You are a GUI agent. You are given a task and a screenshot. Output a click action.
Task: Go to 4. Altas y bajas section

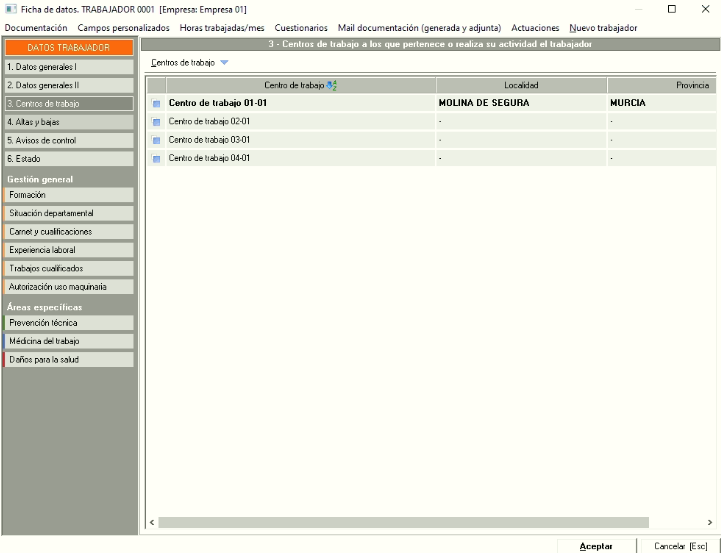pos(68,122)
